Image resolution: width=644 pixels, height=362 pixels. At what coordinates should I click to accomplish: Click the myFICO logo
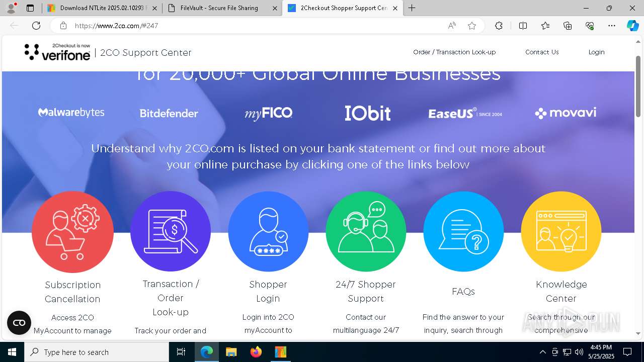click(x=268, y=113)
